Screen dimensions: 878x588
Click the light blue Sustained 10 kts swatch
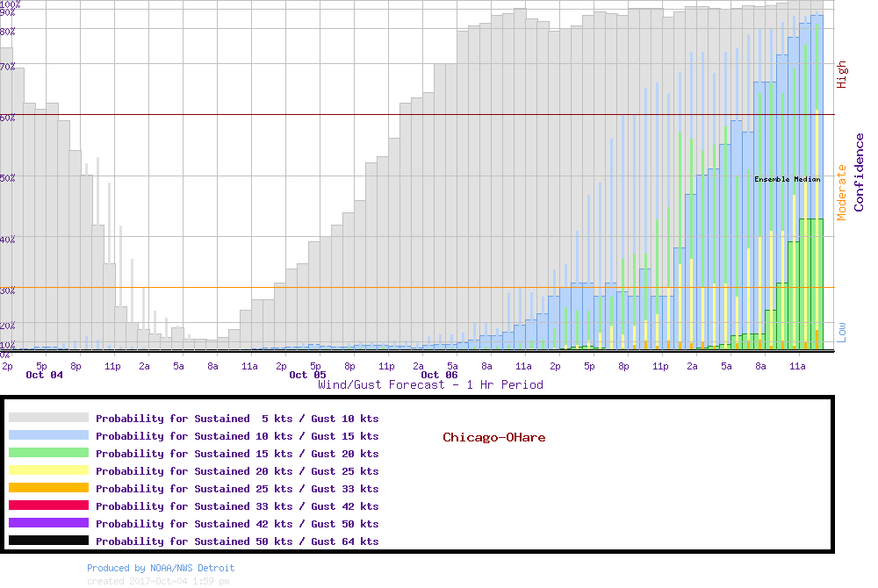pyautogui.click(x=48, y=435)
